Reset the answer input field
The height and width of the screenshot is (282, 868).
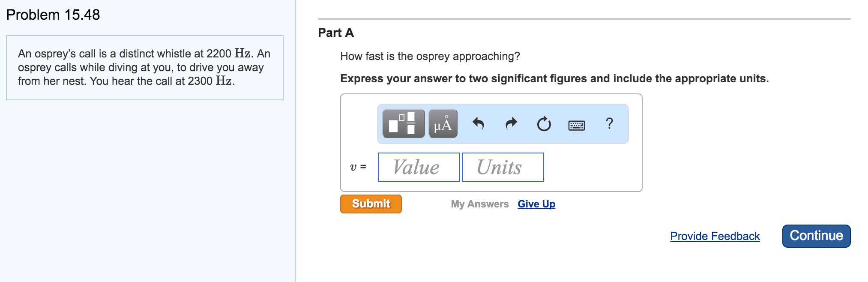click(x=543, y=124)
